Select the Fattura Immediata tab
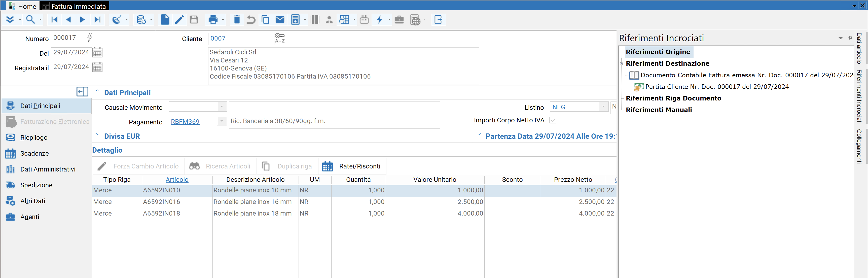This screenshot has height=278, width=868. tap(74, 6)
